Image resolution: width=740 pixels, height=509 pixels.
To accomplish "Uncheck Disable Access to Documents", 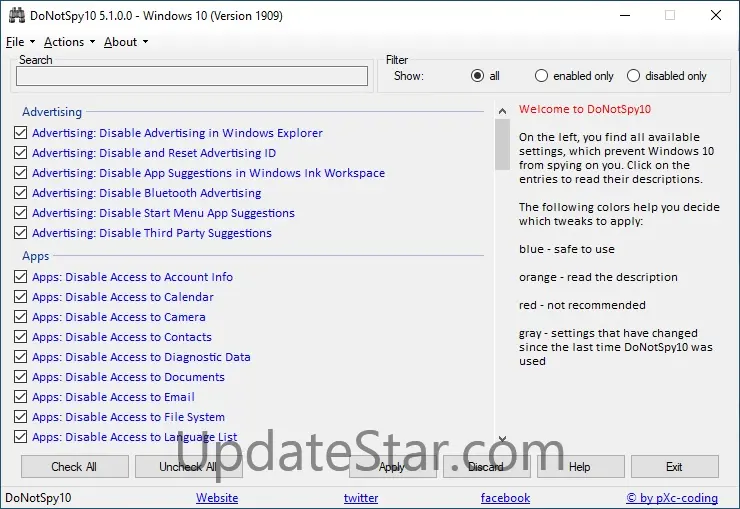I will pos(20,376).
